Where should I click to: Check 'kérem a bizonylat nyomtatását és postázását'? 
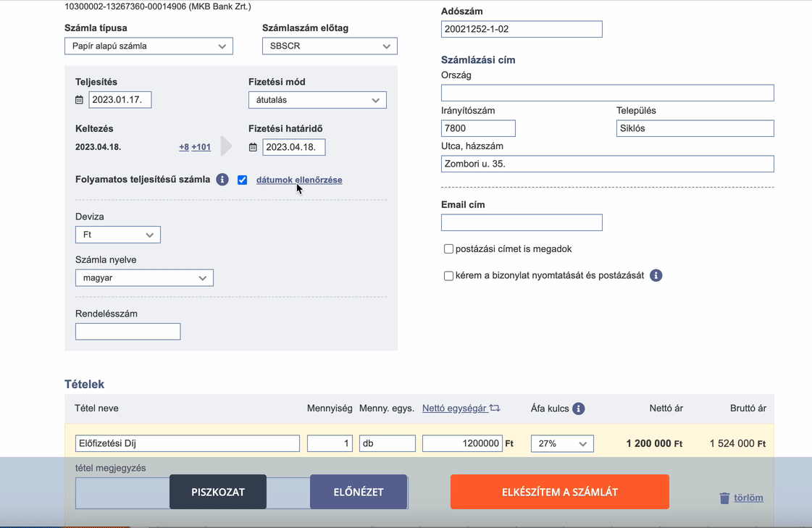pos(448,275)
